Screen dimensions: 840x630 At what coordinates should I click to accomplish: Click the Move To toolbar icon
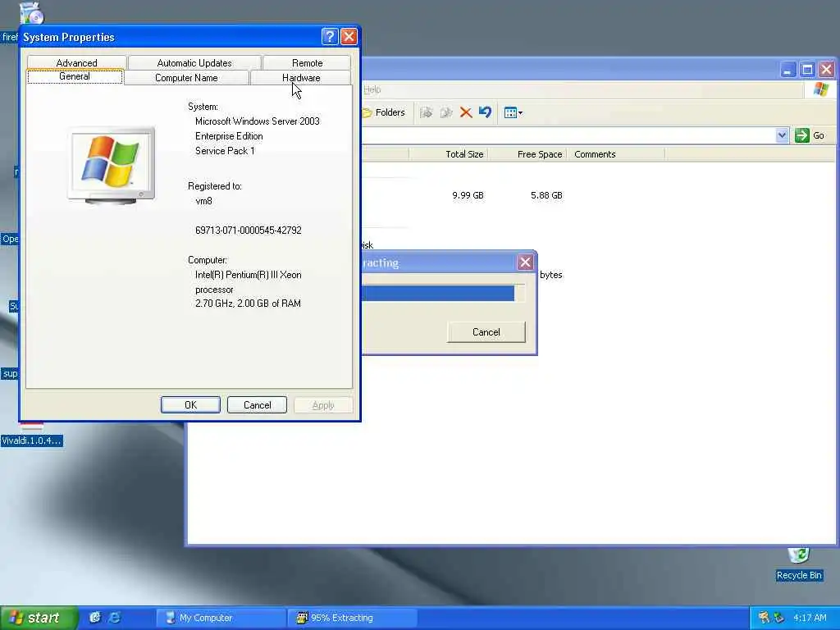(x=426, y=112)
